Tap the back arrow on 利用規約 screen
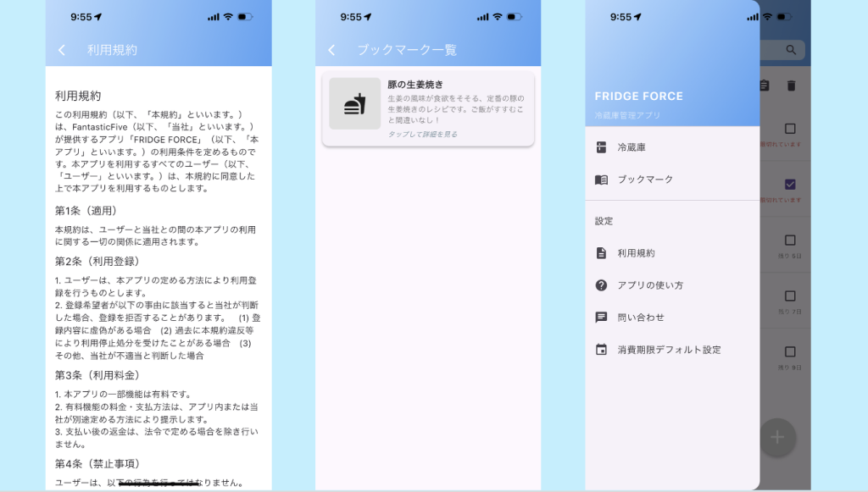 tap(62, 50)
